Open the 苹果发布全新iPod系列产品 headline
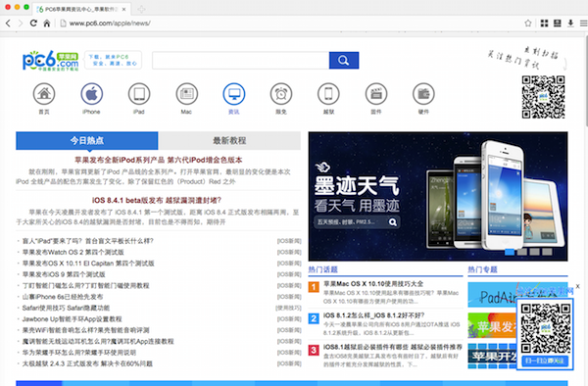The height and width of the screenshot is (386, 588). [x=158, y=160]
